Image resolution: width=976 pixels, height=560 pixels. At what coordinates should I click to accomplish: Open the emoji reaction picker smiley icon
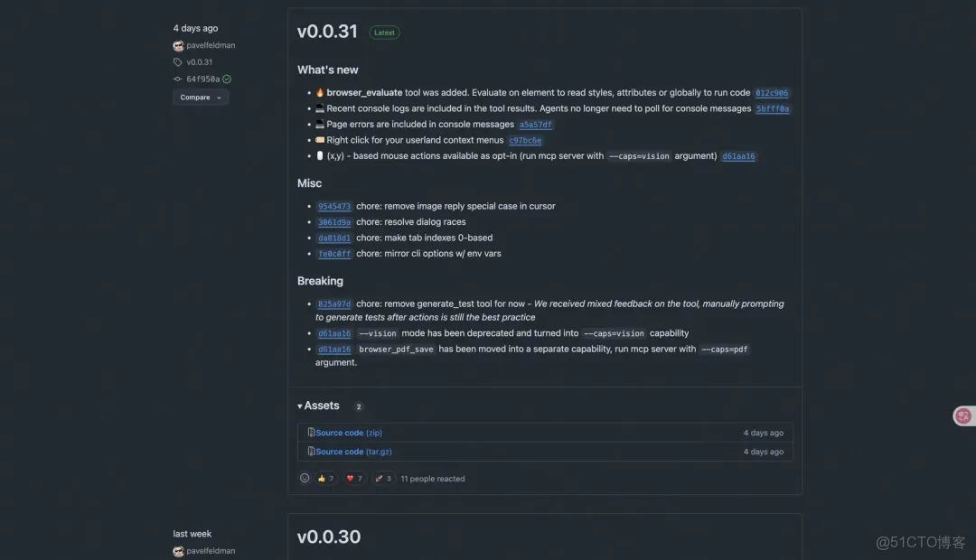(x=305, y=478)
